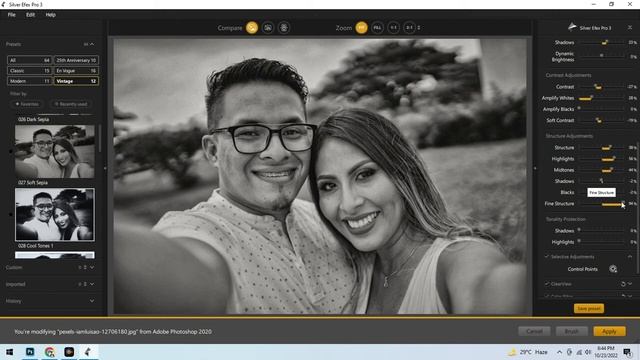Click the Save preset button
Viewport: 640px width, 360px height.
[589, 309]
